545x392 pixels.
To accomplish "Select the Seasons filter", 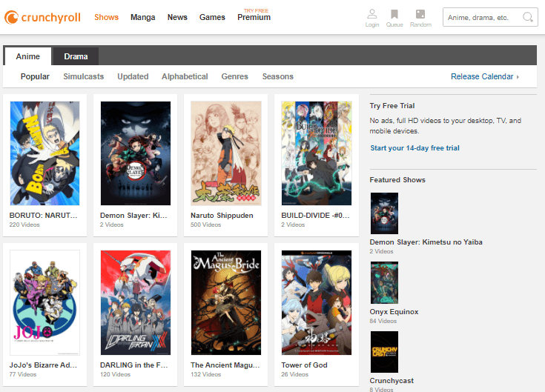I will pos(278,76).
